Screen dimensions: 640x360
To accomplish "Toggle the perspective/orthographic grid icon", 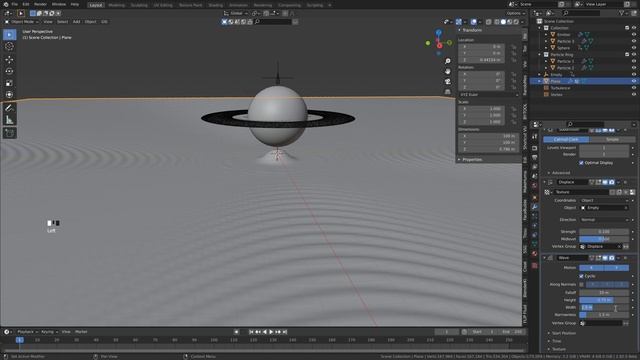I will pos(448,92).
